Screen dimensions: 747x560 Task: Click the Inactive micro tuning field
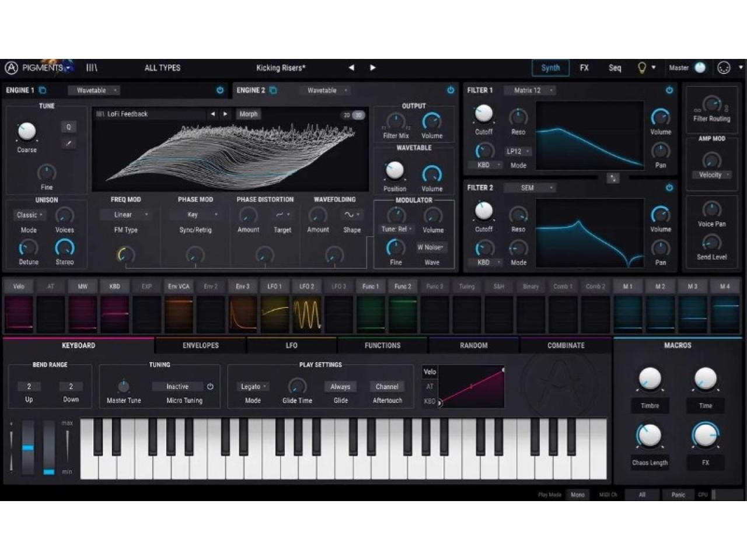177,387
